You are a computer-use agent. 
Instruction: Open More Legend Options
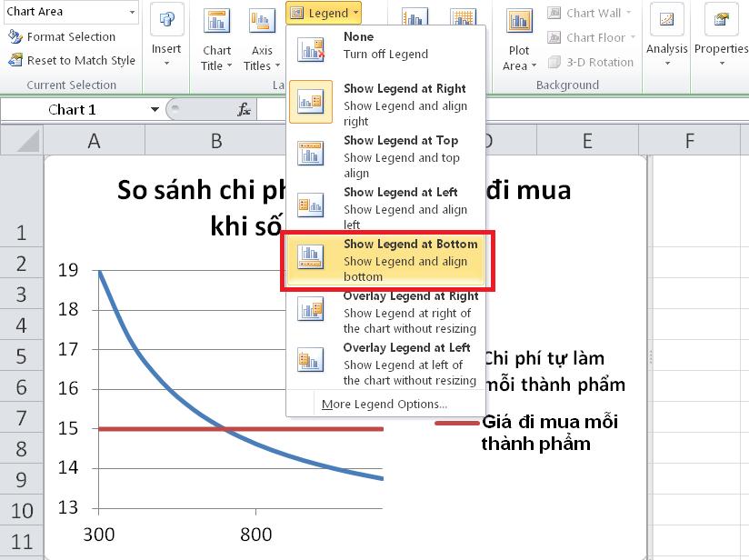[382, 404]
